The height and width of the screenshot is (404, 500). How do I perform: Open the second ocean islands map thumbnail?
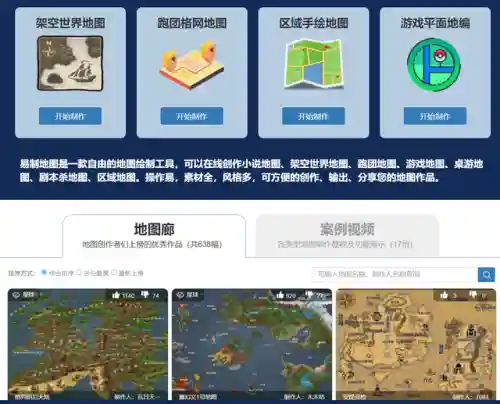(252, 345)
